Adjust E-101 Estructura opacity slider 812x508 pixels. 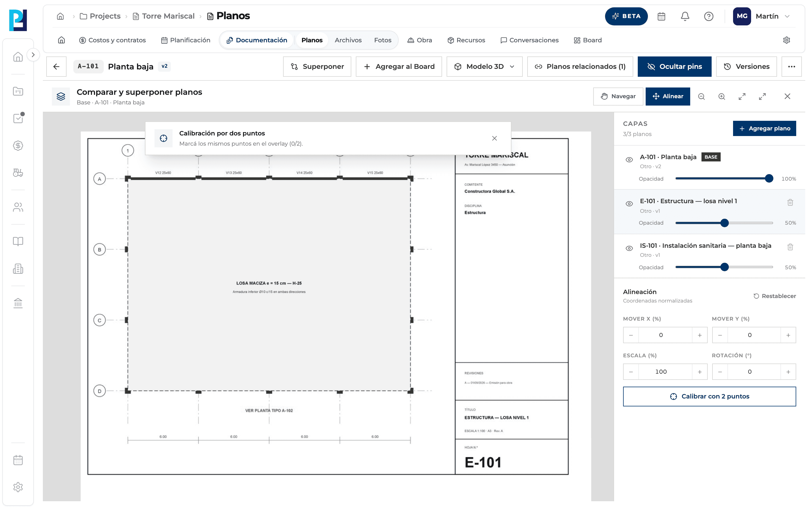coord(724,223)
